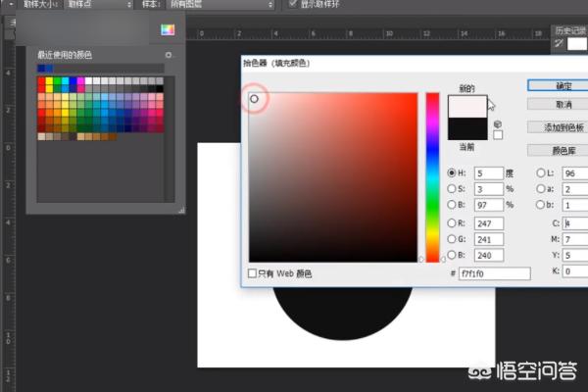Click the black circle shape on canvas
Viewport: 588px width, 392px height.
click(x=342, y=314)
